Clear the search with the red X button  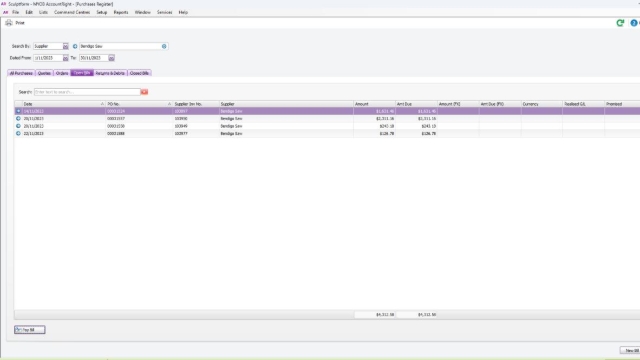click(x=144, y=92)
